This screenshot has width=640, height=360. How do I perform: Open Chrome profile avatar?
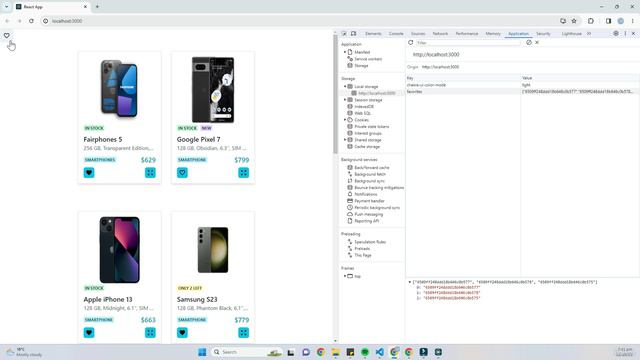(x=620, y=21)
